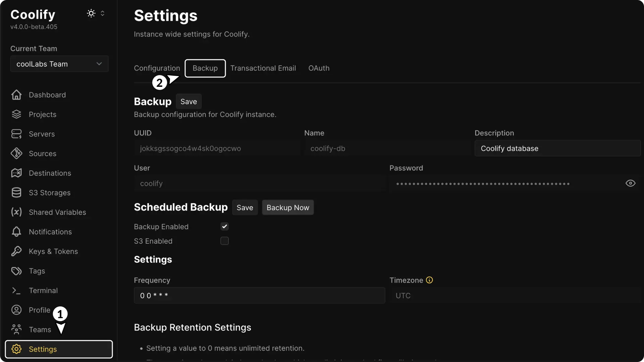Open the Current Team dropdown

[x=59, y=64]
